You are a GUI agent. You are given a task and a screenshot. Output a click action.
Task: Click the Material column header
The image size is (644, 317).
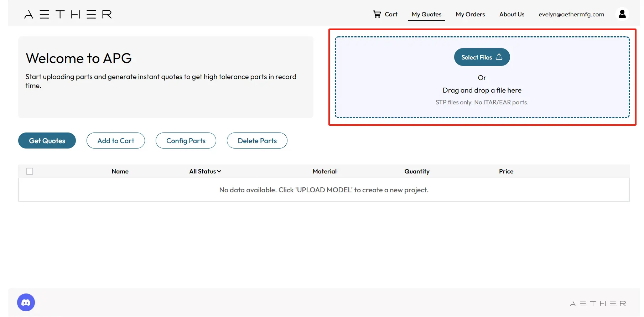click(x=324, y=171)
